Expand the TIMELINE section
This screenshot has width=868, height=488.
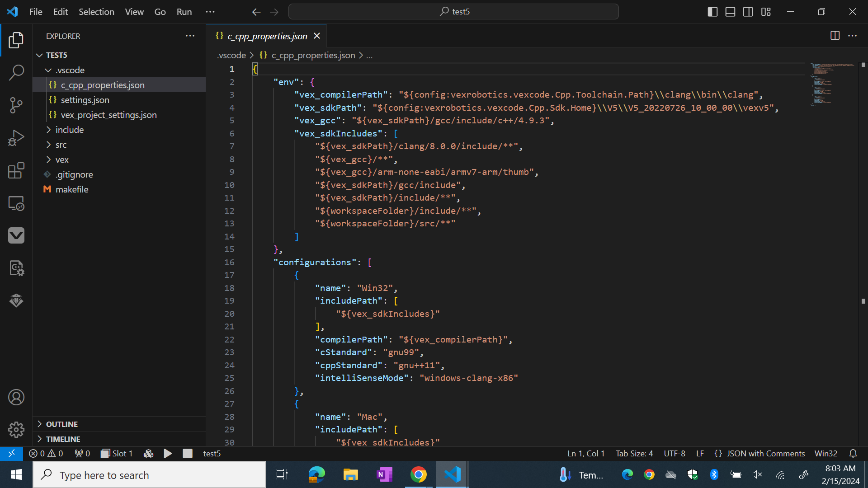(x=119, y=439)
